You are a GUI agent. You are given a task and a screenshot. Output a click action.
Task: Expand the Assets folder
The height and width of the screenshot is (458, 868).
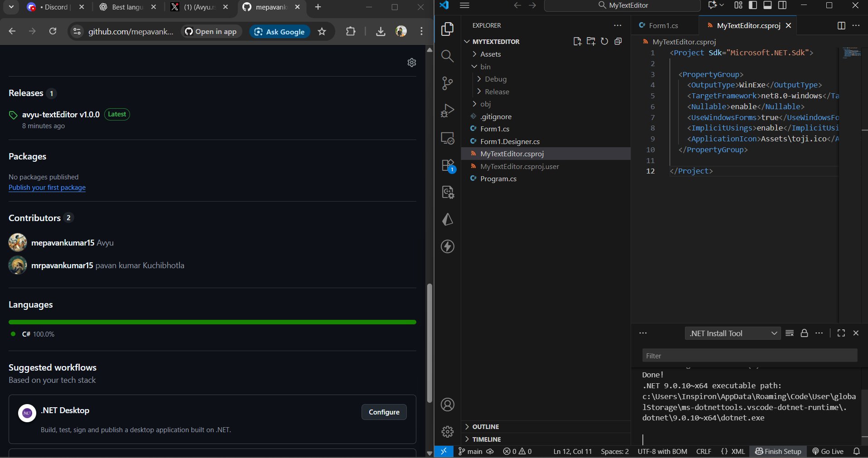click(x=490, y=54)
